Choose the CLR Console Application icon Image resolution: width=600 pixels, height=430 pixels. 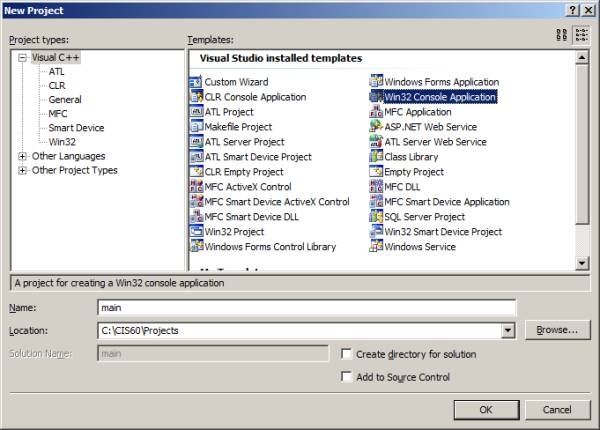coord(196,96)
